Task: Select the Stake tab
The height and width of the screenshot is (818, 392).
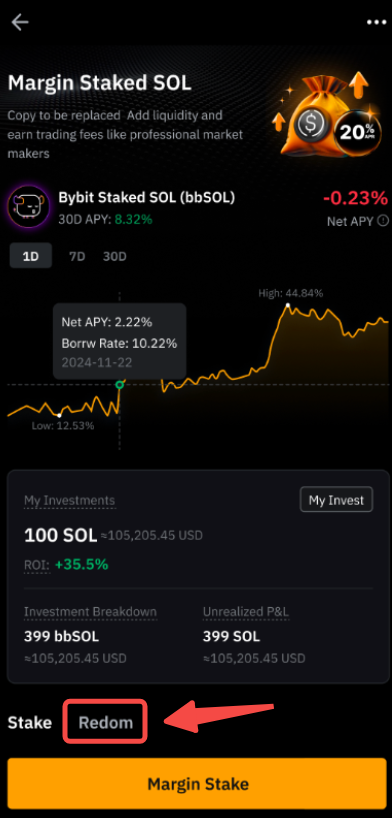Action: (x=30, y=723)
